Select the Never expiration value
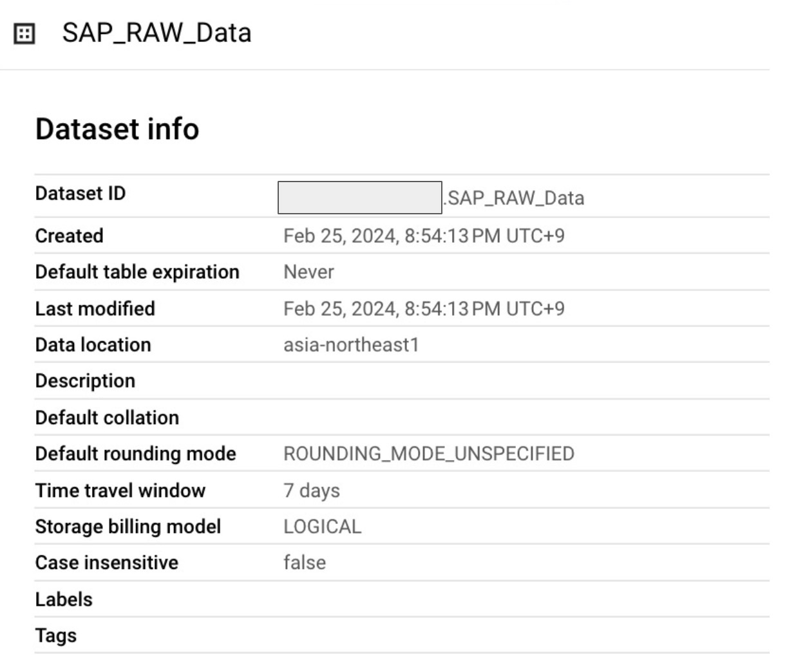Screen dimensions: 787x672 pos(308,272)
